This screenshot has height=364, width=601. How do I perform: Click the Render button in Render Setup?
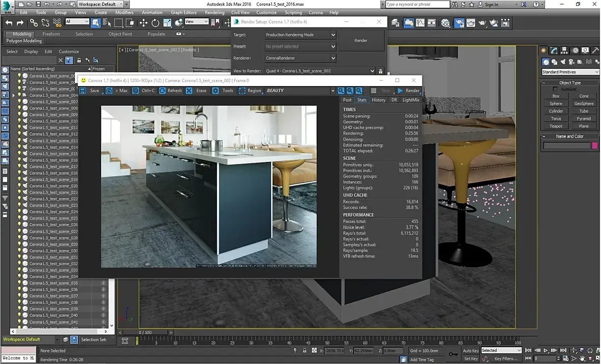pos(361,40)
